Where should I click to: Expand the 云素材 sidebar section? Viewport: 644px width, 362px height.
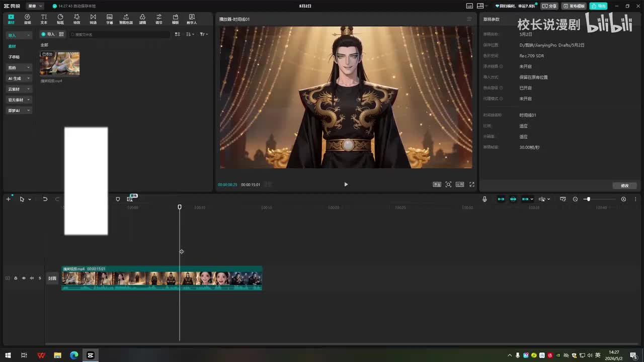pos(19,89)
